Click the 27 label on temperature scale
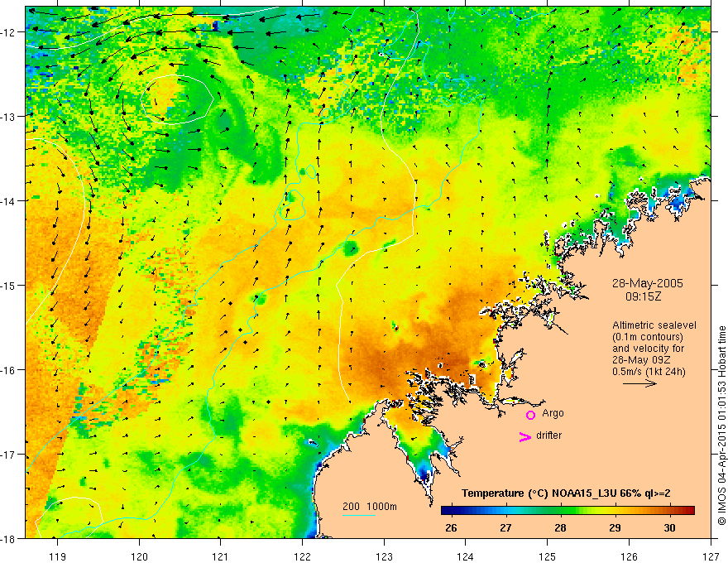The image size is (728, 563). click(505, 527)
